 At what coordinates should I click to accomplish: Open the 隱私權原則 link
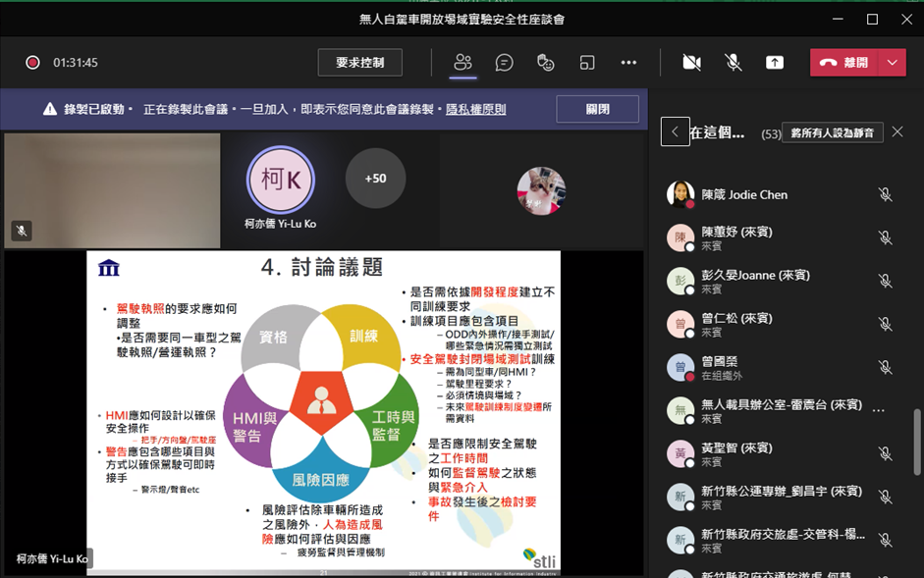(x=476, y=110)
